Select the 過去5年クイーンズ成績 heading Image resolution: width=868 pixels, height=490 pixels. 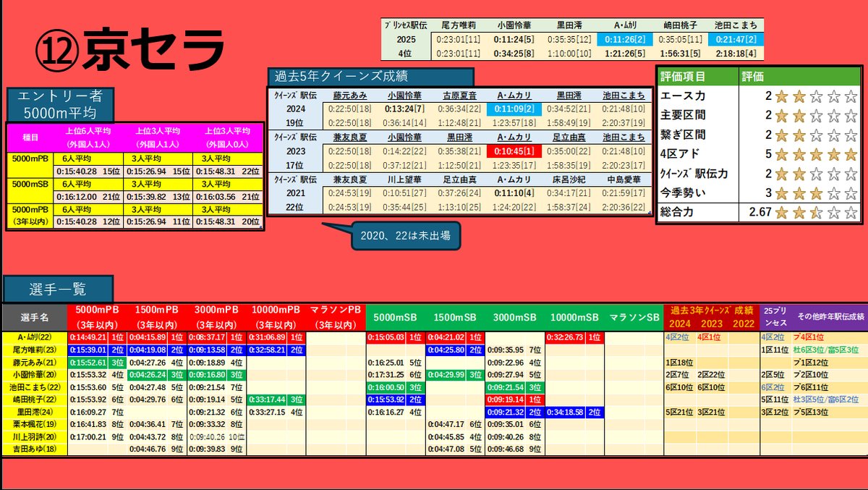click(x=370, y=77)
